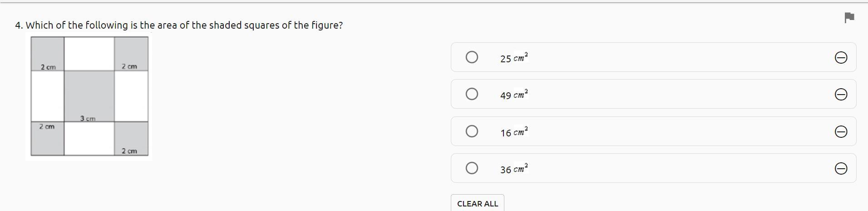The height and width of the screenshot is (211, 868).
Task: Flag question 4 for review
Action: [x=849, y=18]
